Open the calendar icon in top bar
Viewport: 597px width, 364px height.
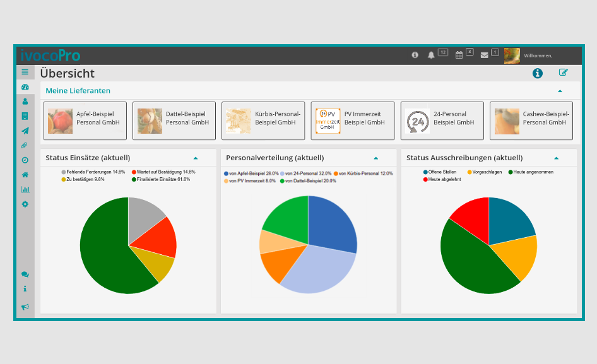point(459,55)
